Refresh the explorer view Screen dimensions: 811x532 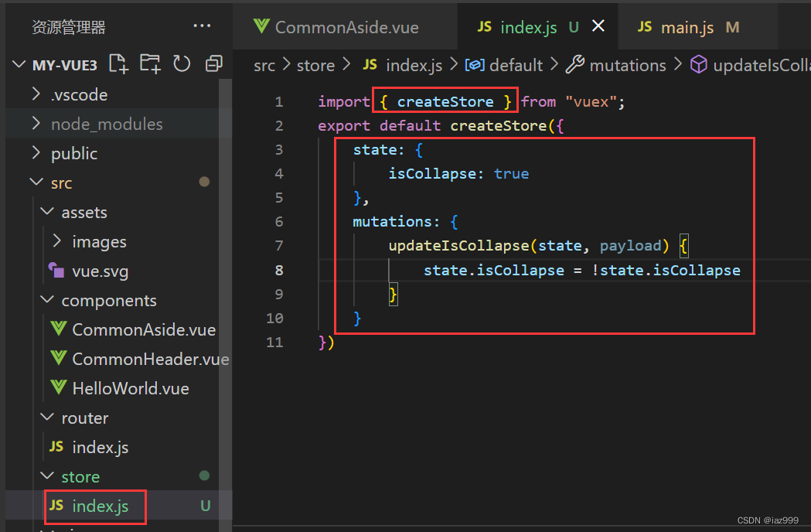pyautogui.click(x=181, y=64)
